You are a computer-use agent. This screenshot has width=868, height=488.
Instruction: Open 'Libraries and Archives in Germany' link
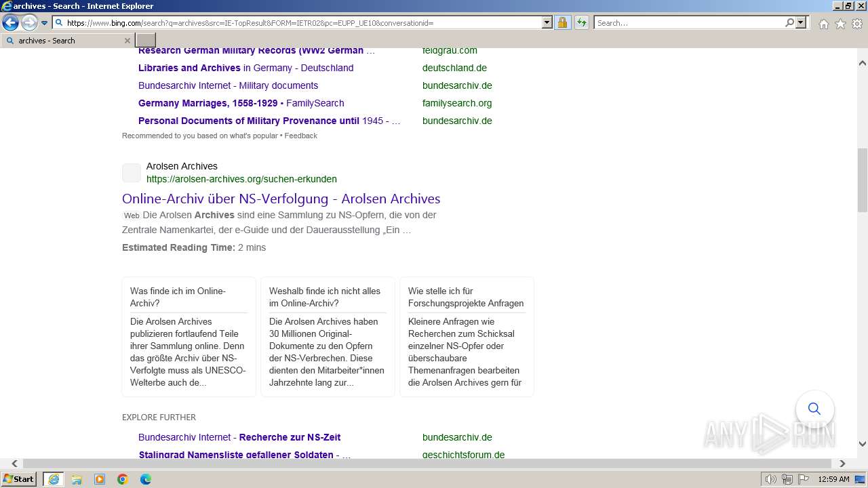coord(245,68)
